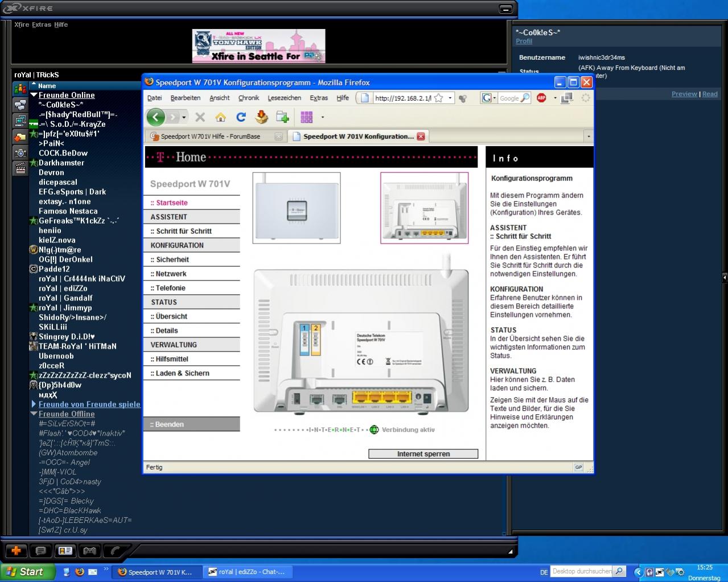Click the Adblock Plus ABP icon
The width and height of the screenshot is (728, 582).
541,98
